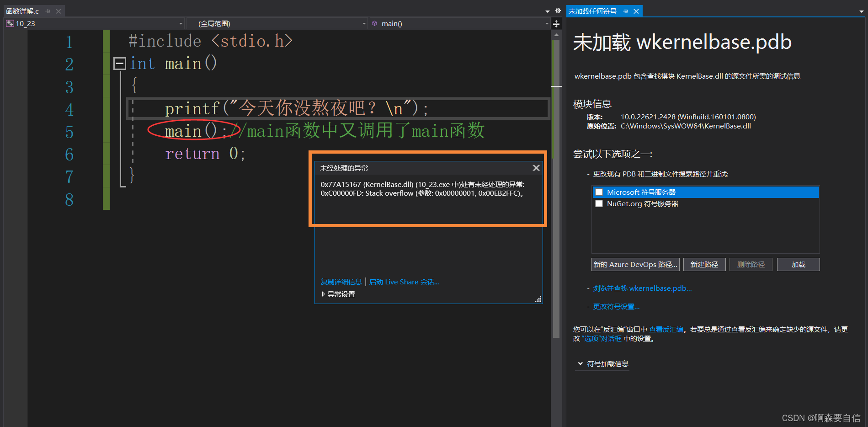Expand the 符号加载信息 section
This screenshot has height=427, width=868.
[x=603, y=363]
